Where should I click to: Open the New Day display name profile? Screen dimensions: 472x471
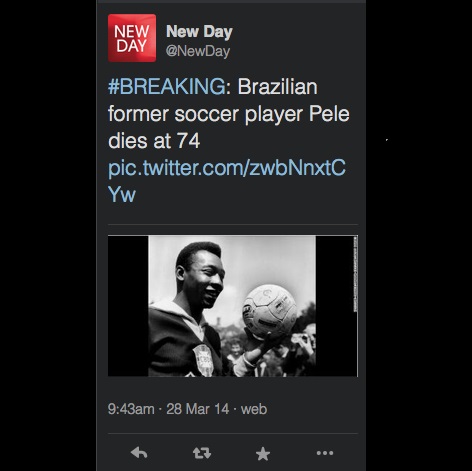[199, 31]
